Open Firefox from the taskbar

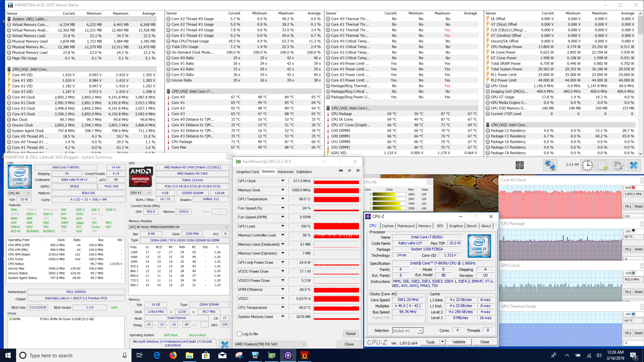pyautogui.click(x=173, y=355)
